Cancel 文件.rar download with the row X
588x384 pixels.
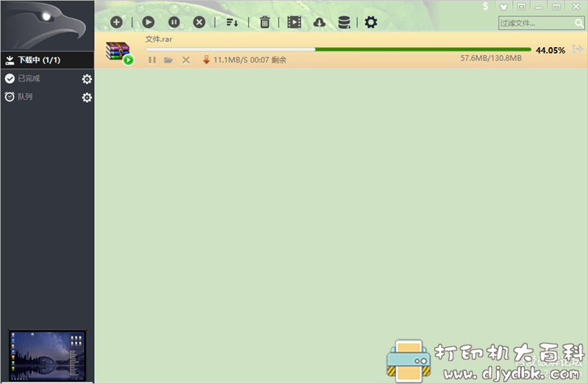[x=186, y=60]
